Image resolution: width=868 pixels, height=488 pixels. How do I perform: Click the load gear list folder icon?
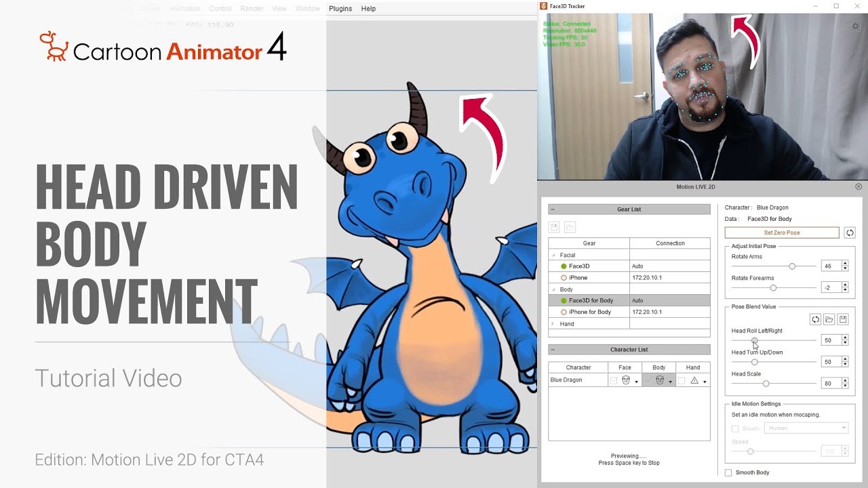(570, 227)
